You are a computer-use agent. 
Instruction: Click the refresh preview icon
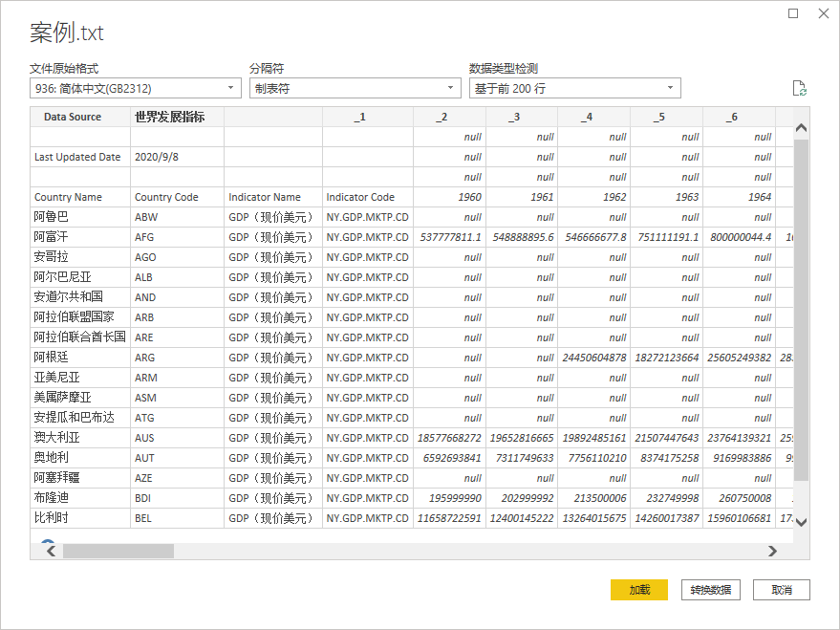tap(800, 89)
